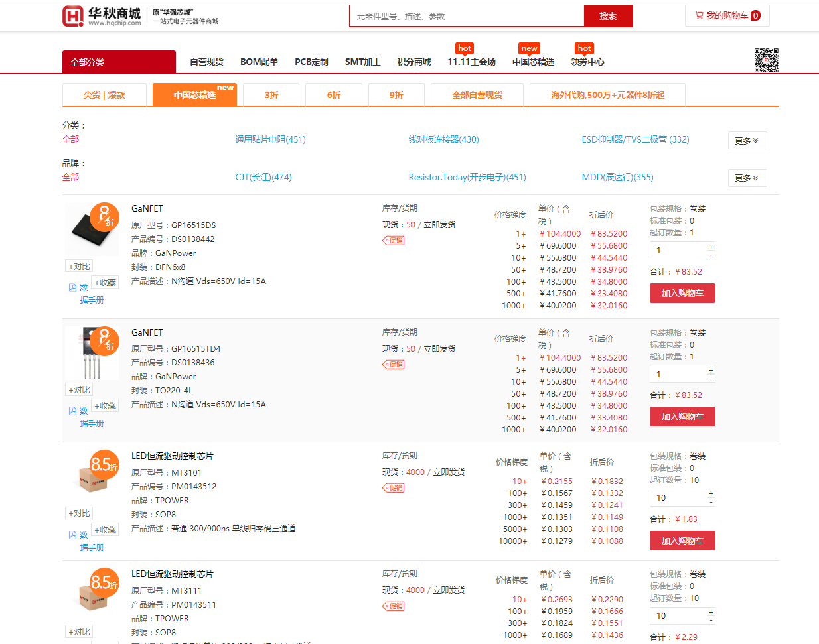The image size is (819, 644).
Task: Toggle compare for GP16515DS product
Action: point(79,267)
